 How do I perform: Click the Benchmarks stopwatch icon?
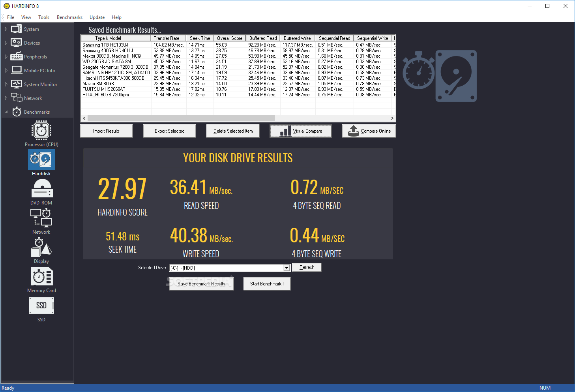(x=17, y=112)
